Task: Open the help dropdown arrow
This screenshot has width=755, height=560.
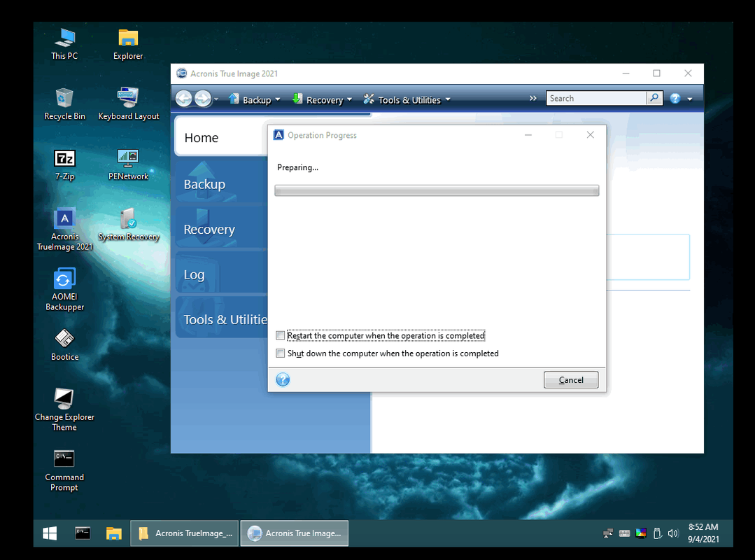Action: coord(689,99)
